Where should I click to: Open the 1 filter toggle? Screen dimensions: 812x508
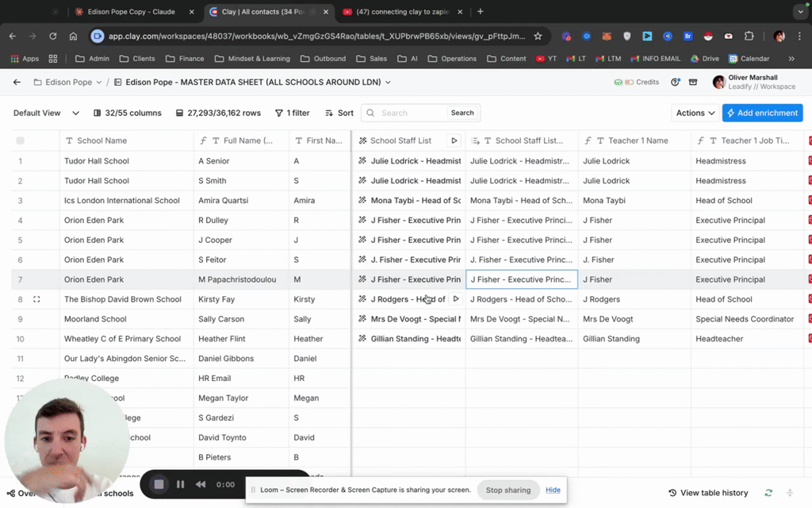click(292, 113)
